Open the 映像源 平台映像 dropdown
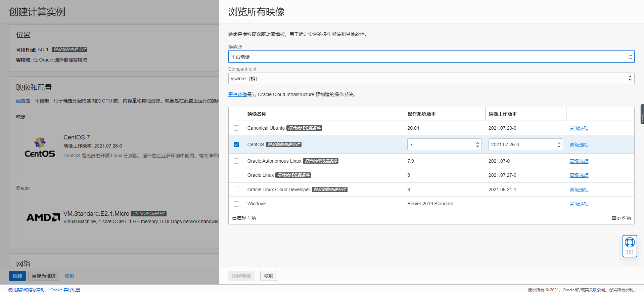644x293 pixels. click(431, 57)
